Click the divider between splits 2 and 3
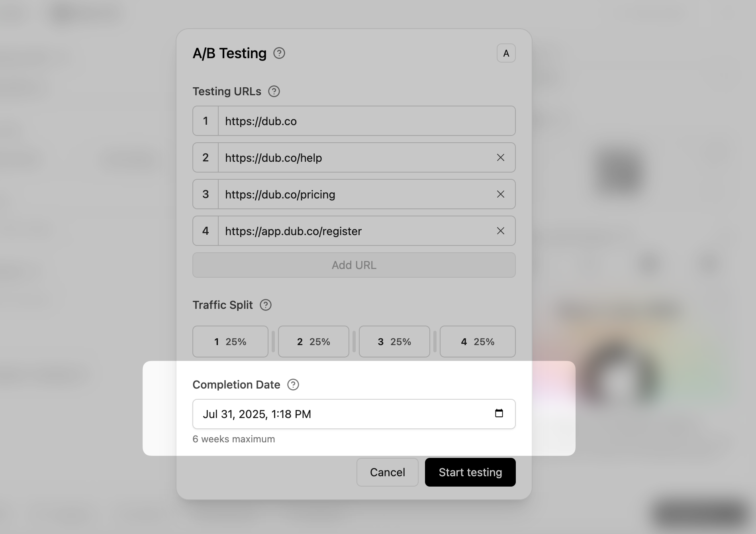Image resolution: width=756 pixels, height=534 pixels. coord(354,342)
